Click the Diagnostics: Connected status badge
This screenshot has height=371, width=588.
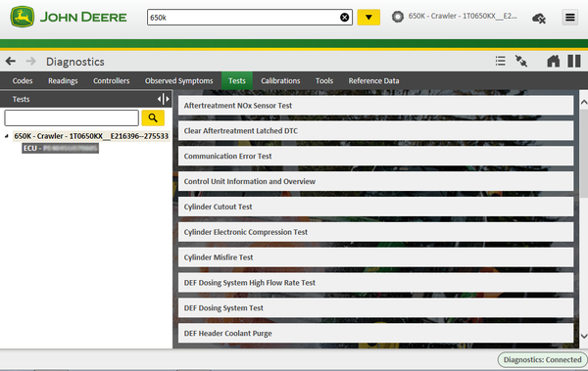[x=542, y=360]
